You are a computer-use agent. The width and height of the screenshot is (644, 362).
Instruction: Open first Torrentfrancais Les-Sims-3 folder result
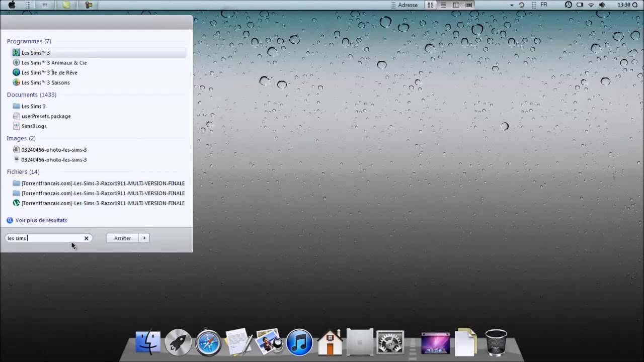coord(99,184)
